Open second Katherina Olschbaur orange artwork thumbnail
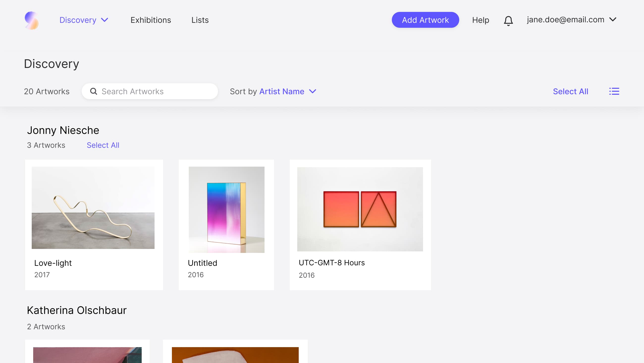The width and height of the screenshot is (644, 363). pos(235,355)
